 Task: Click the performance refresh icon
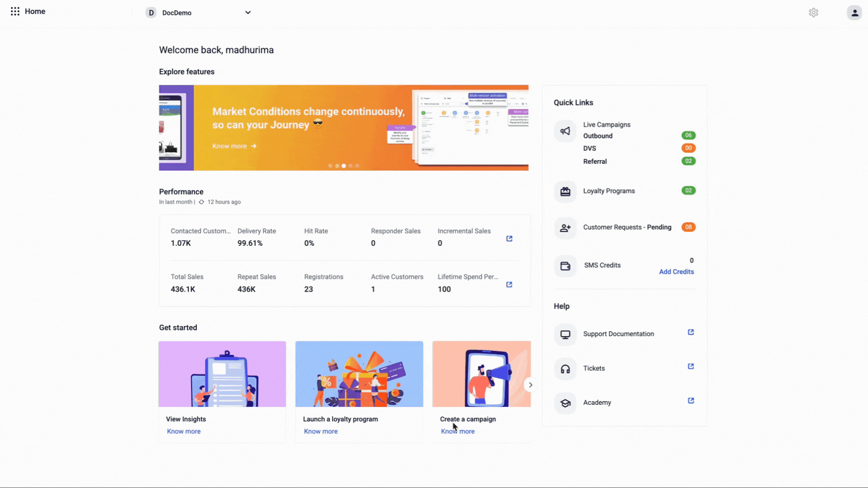(202, 202)
